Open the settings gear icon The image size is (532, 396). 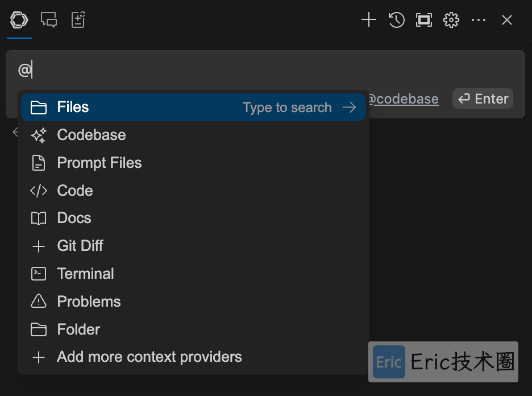click(451, 20)
